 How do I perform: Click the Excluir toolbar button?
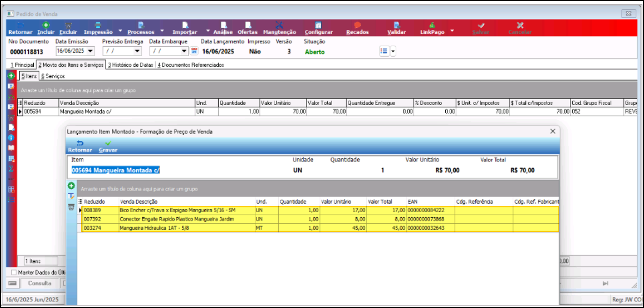point(68,28)
